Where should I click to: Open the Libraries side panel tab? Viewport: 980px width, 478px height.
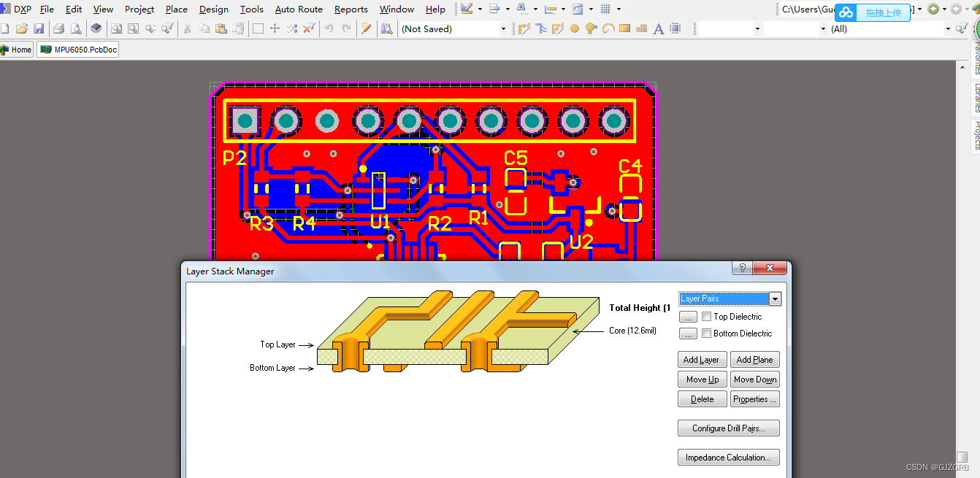click(976, 97)
